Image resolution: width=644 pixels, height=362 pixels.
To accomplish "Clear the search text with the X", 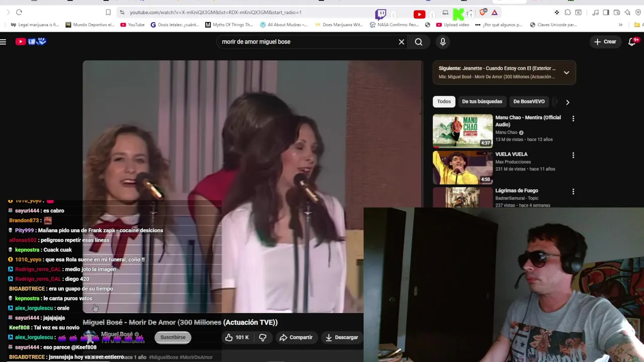I will click(401, 42).
